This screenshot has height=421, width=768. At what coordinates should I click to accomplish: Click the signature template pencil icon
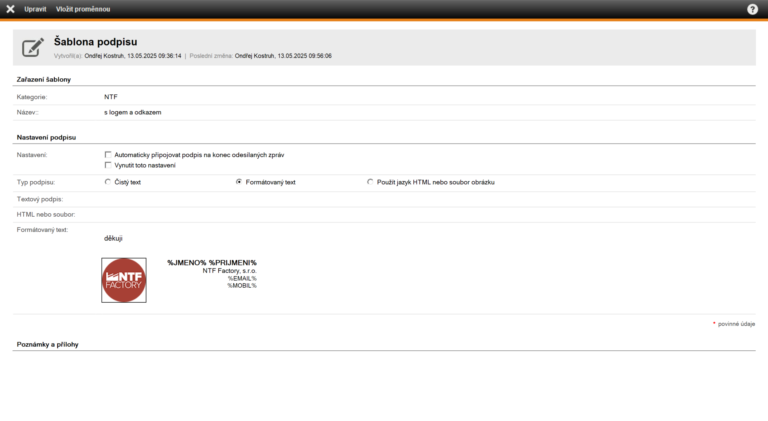(x=33, y=46)
